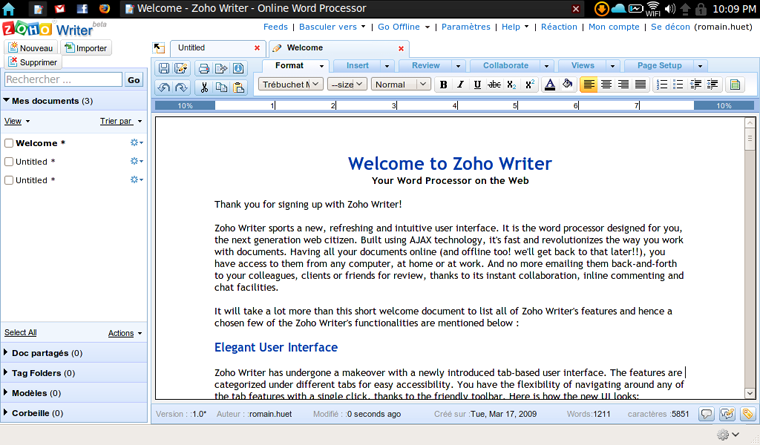This screenshot has width=760, height=445.
Task: Toggle underline formatting
Action: click(x=477, y=84)
